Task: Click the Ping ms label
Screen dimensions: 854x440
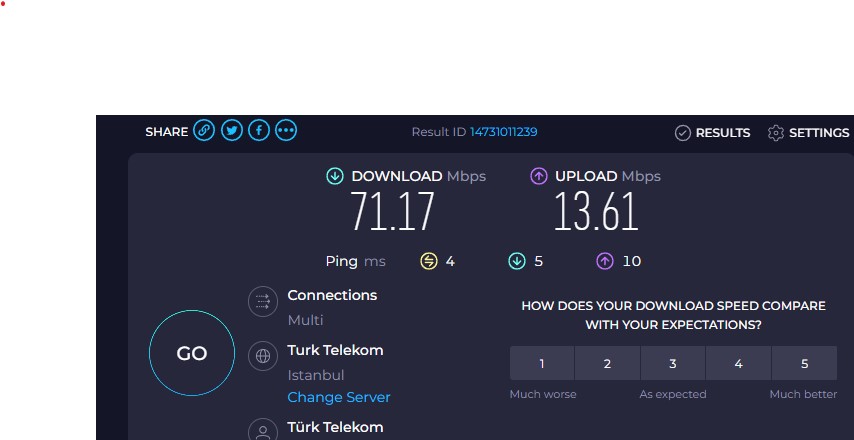Action: click(x=356, y=261)
